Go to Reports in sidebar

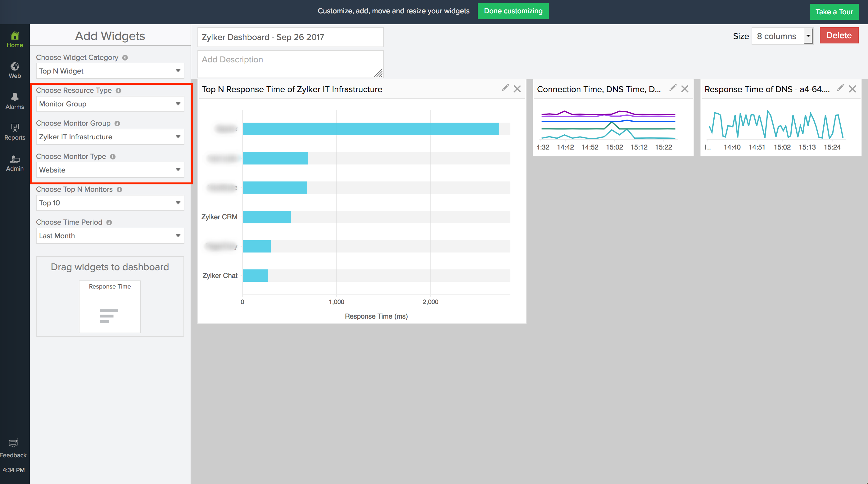(x=15, y=132)
